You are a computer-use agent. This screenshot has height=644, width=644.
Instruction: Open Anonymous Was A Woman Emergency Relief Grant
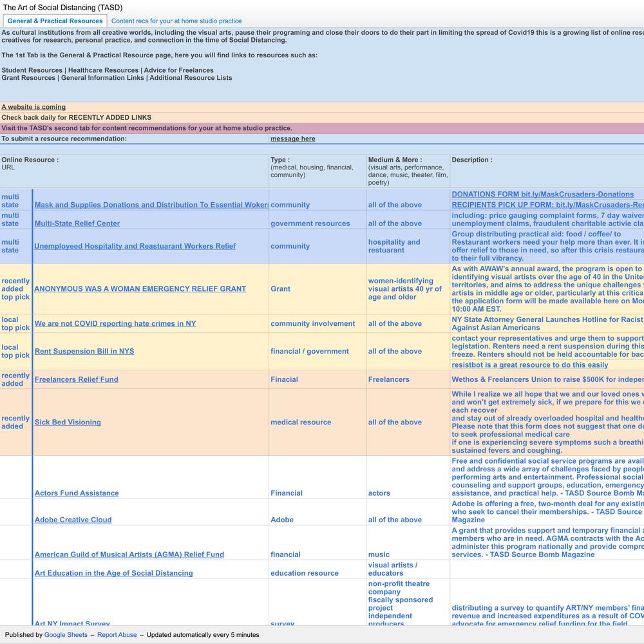point(140,289)
